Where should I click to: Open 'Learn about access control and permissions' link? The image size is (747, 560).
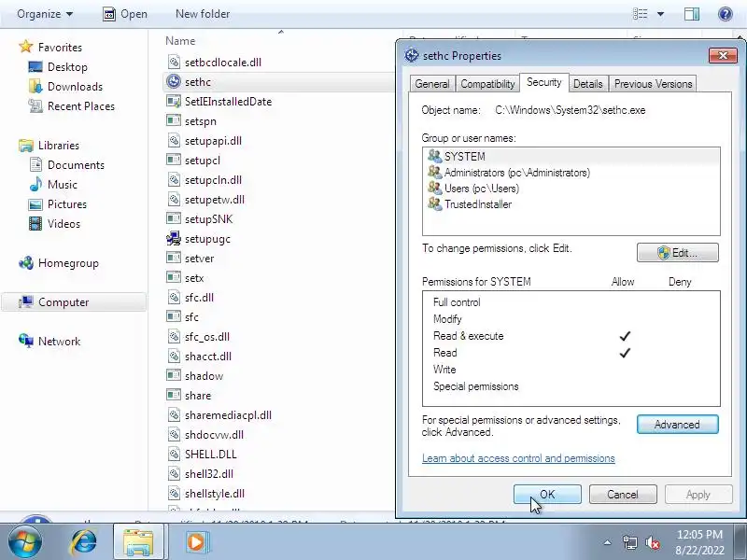pos(518,458)
